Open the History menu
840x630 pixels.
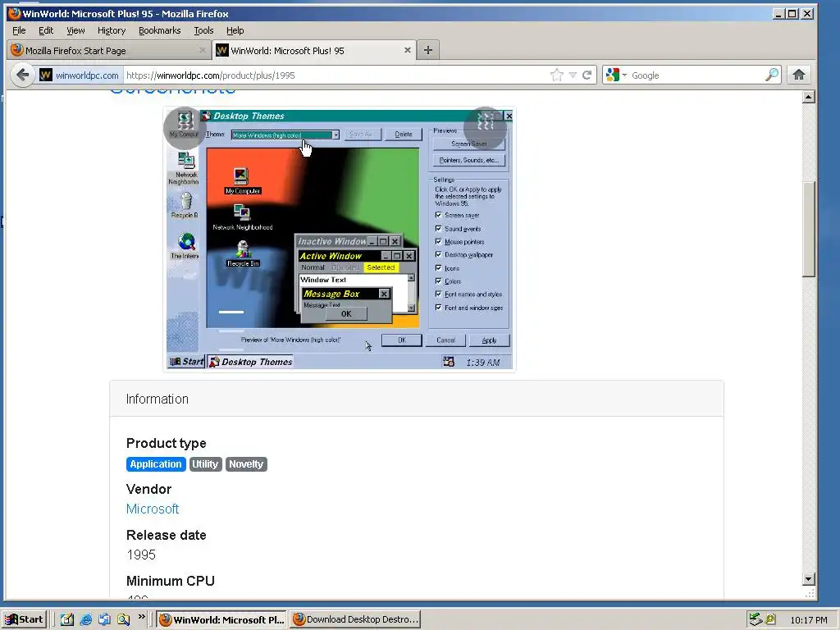(x=112, y=30)
